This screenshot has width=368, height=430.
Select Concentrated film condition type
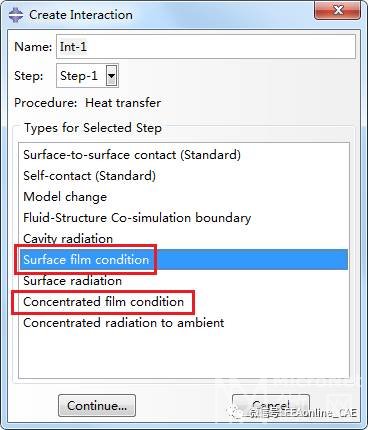pos(103,302)
